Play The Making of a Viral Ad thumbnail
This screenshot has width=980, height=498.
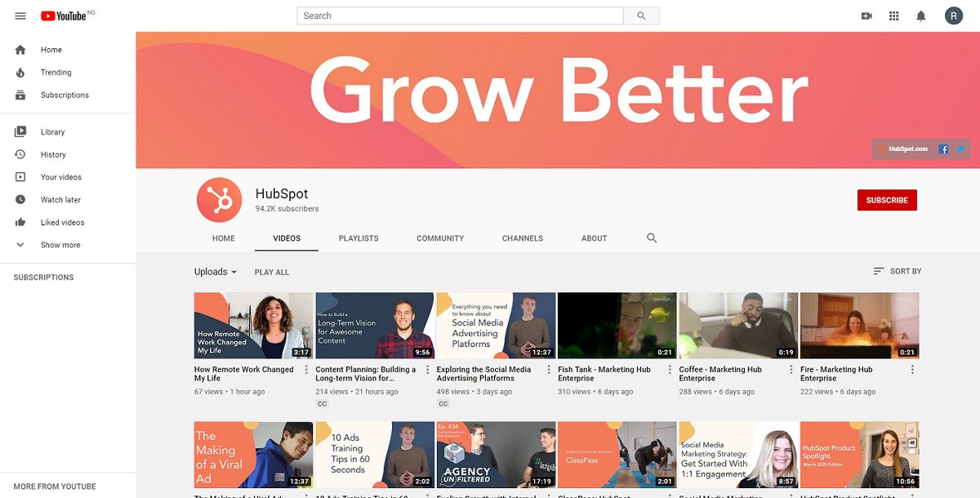click(253, 455)
